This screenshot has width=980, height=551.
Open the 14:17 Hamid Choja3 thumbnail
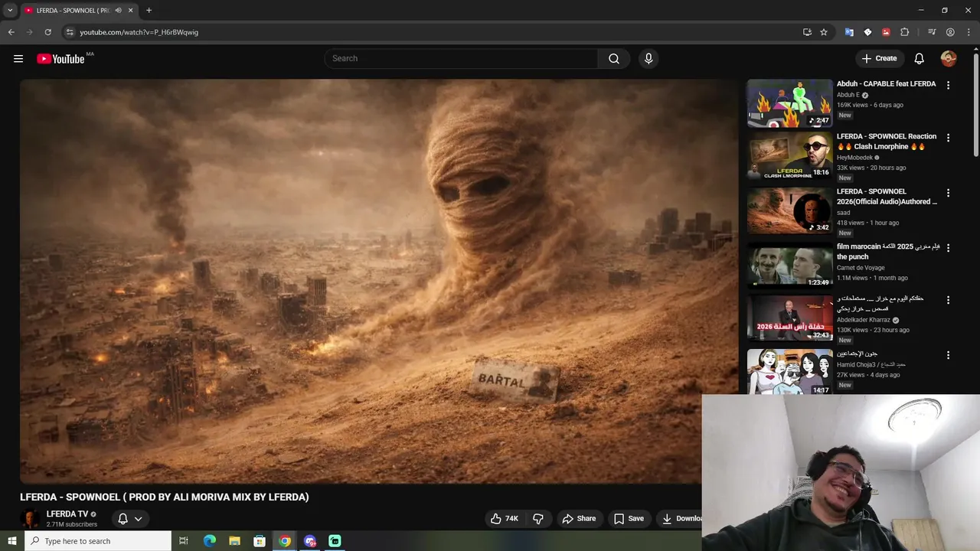click(789, 372)
